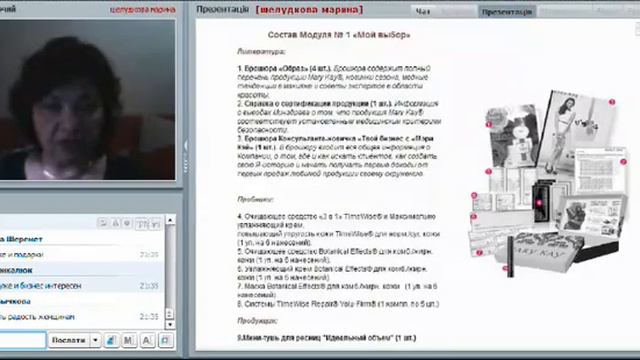Click red presenter name in Презентація header
This screenshot has height=360, width=640.
pyautogui.click(x=309, y=9)
